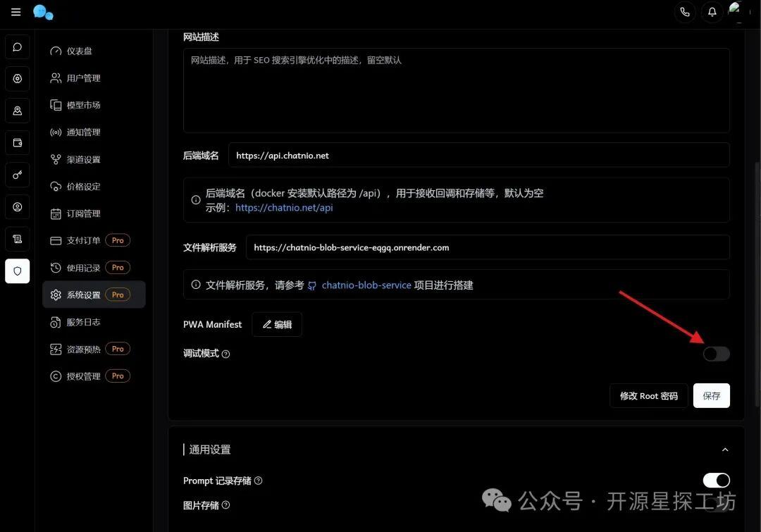The height and width of the screenshot is (532, 761).
Task: Click the 文件解析服务 input field
Action: click(x=488, y=247)
